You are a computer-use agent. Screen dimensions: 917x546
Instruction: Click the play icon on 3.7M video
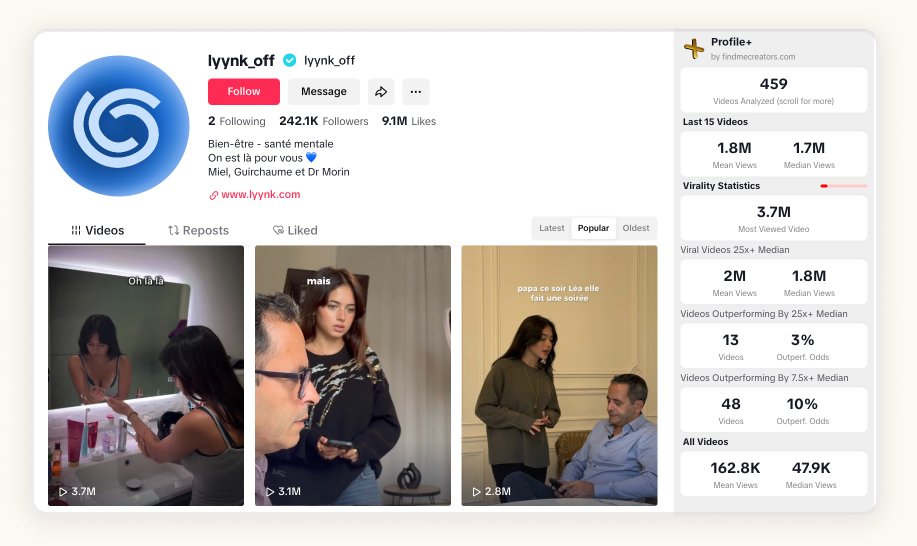[x=63, y=492]
